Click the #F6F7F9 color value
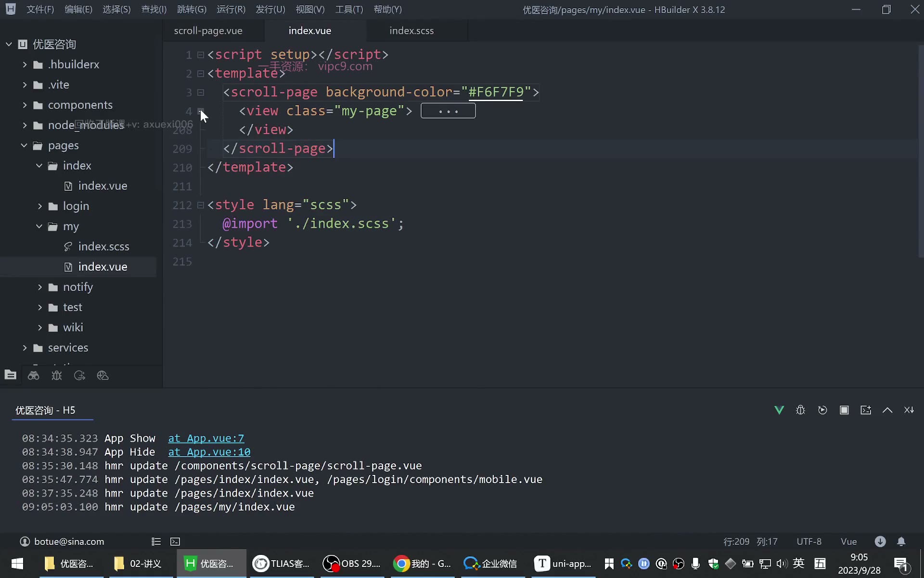The width and height of the screenshot is (924, 578). coord(496,92)
